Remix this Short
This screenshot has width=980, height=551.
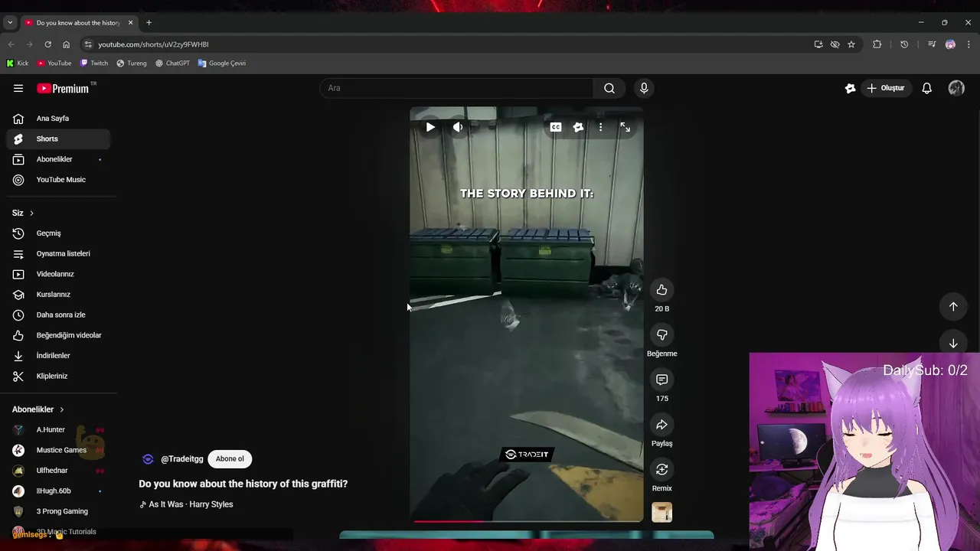pyautogui.click(x=661, y=469)
